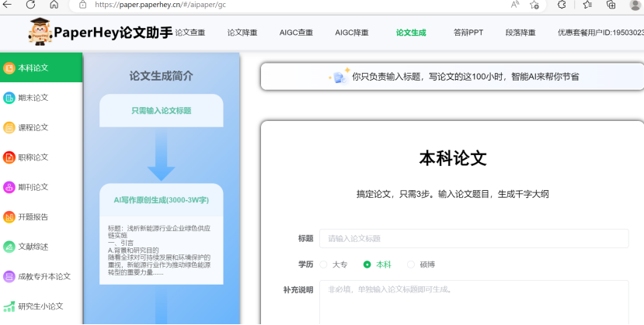Choose 期末论文 label in sidebar
This screenshot has height=325, width=644.
tap(33, 98)
